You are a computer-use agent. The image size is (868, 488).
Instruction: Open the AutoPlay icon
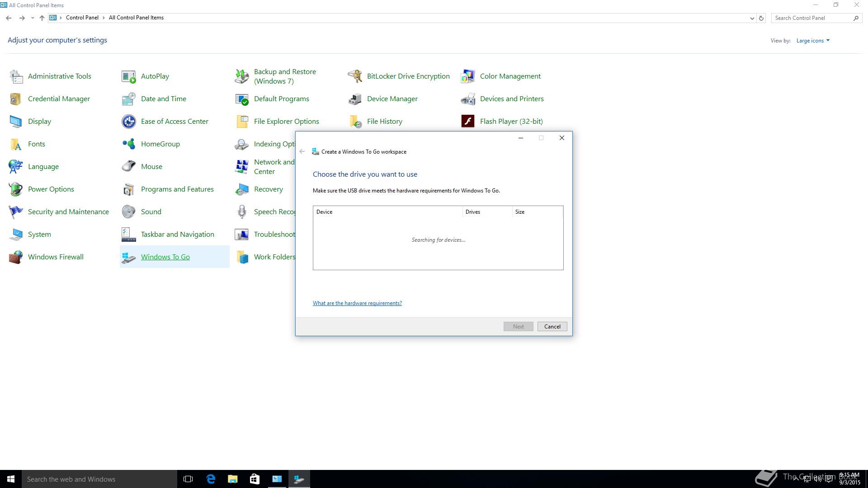129,76
